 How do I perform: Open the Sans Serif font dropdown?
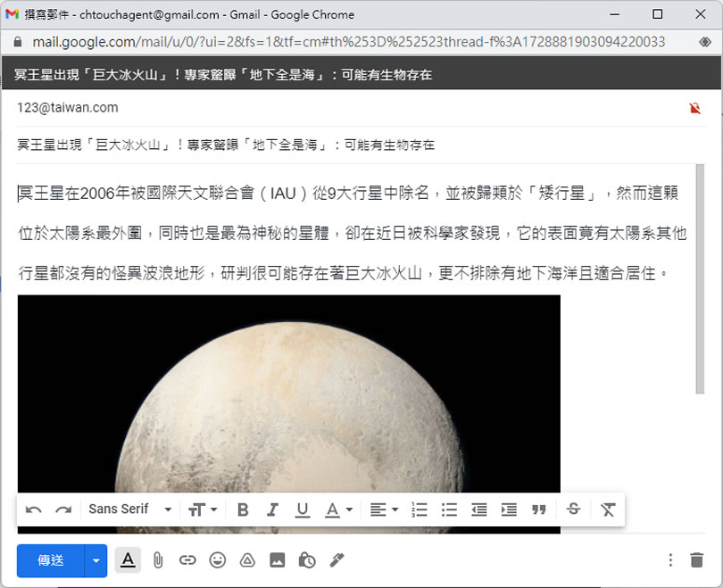129,509
